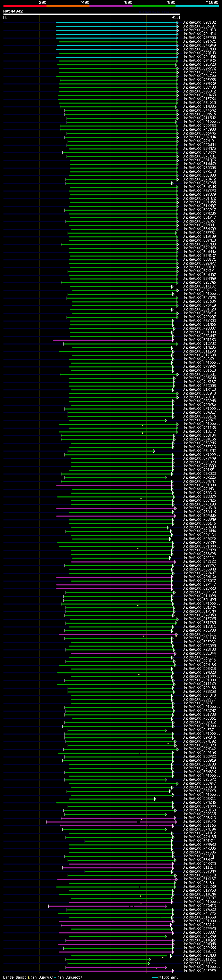222x980 pixels.
Task: Select hit label UniRef100_B9YU79
Action: (199, 194)
